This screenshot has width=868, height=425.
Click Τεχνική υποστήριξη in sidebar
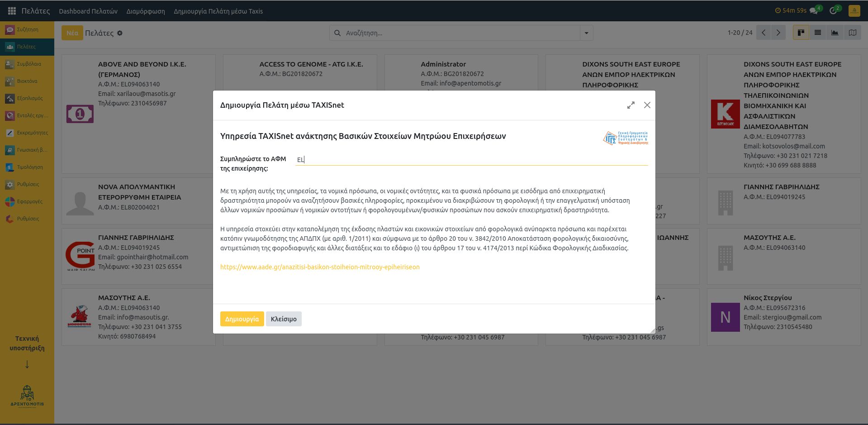(x=27, y=343)
